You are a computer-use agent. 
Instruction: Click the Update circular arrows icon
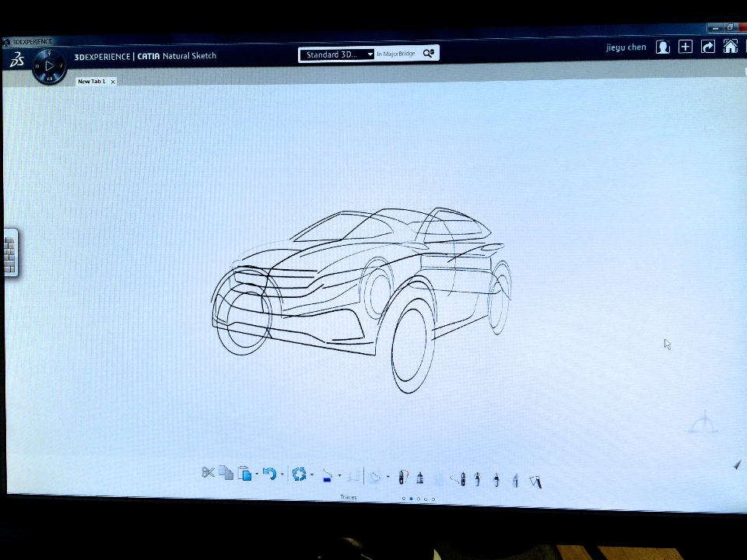(x=299, y=474)
